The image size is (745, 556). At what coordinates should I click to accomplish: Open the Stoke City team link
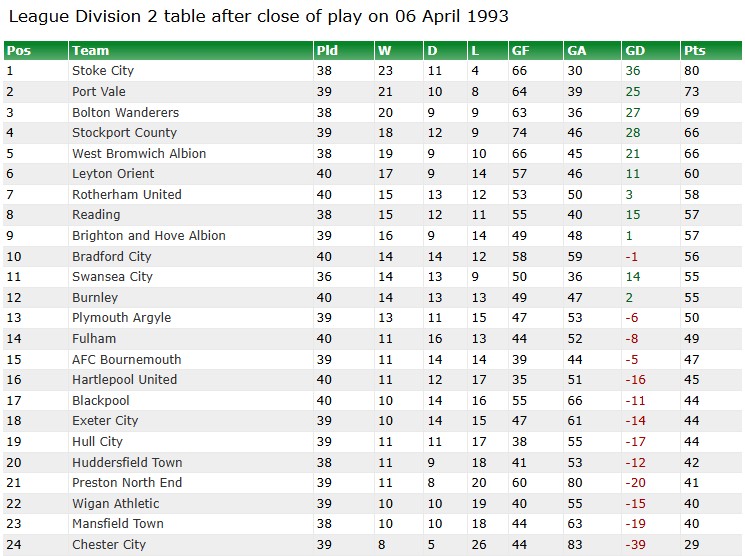tap(103, 71)
